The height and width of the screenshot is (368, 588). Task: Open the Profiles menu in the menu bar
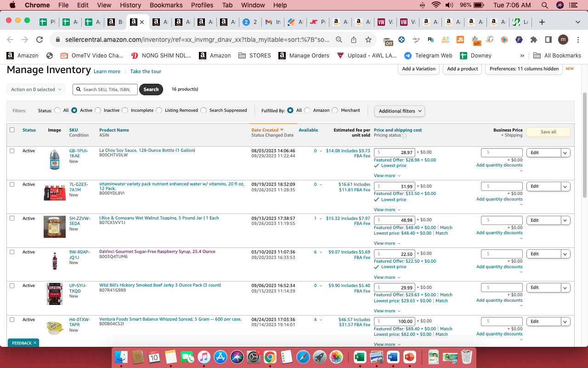pos(202,5)
